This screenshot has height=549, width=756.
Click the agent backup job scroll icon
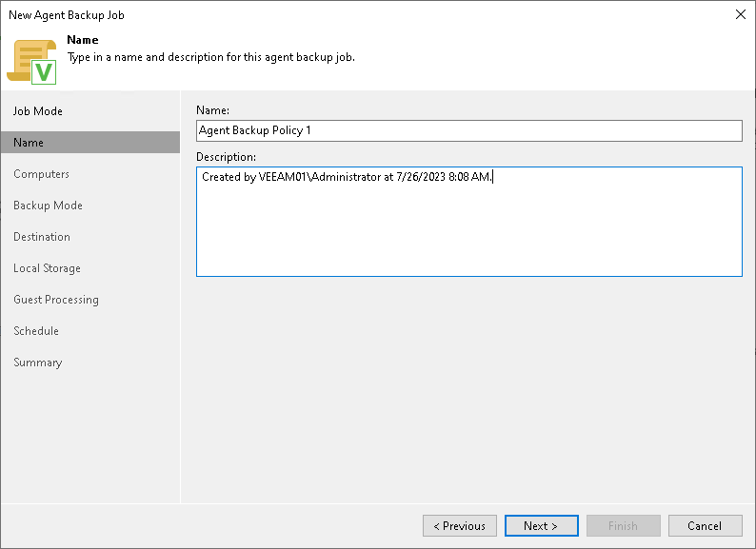coord(31,60)
